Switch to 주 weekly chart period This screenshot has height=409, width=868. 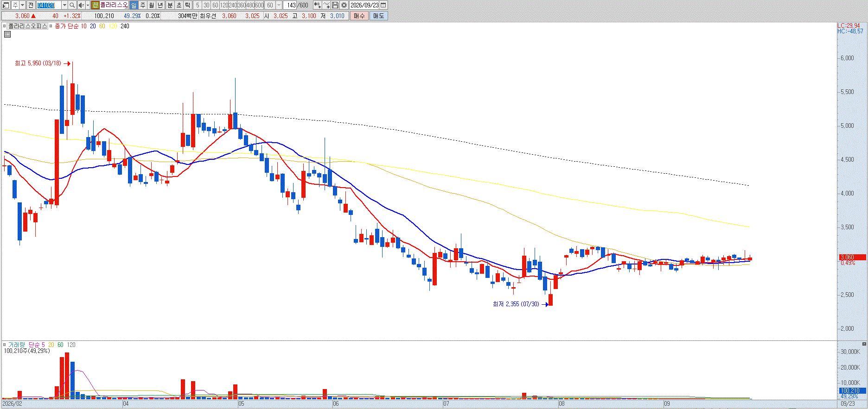click(142, 5)
